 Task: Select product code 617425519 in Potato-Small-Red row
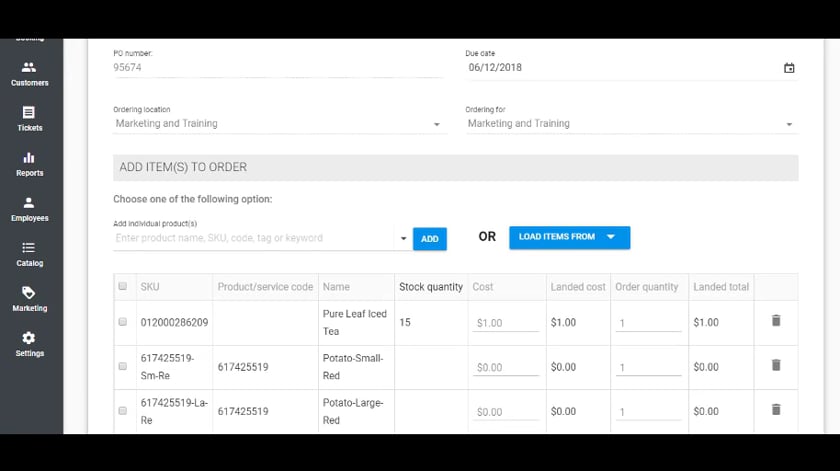pyautogui.click(x=243, y=367)
